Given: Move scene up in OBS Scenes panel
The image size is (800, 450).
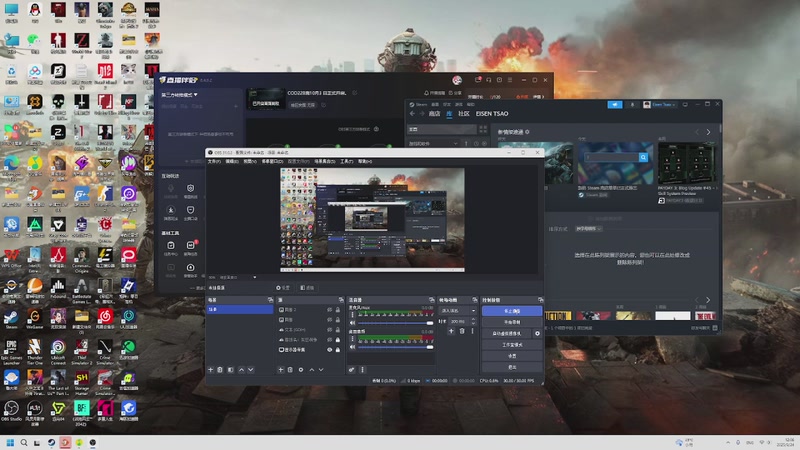Looking at the screenshot, I should [x=241, y=369].
